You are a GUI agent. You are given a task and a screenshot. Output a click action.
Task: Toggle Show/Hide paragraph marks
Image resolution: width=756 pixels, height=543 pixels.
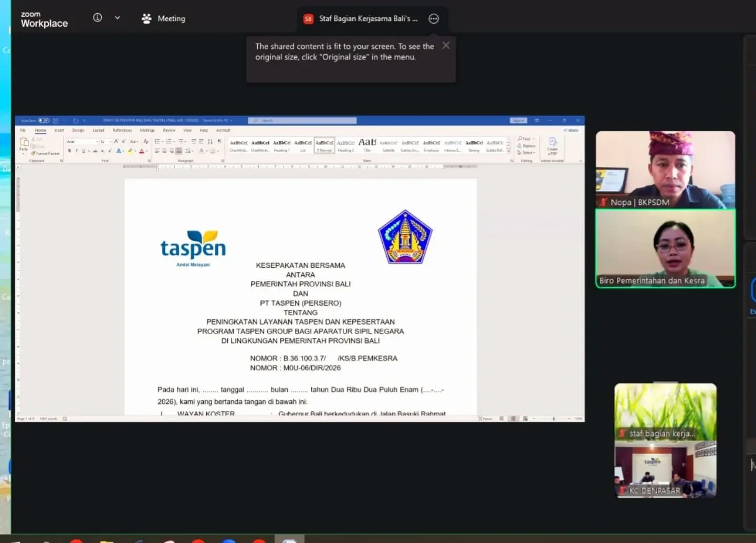(219, 141)
